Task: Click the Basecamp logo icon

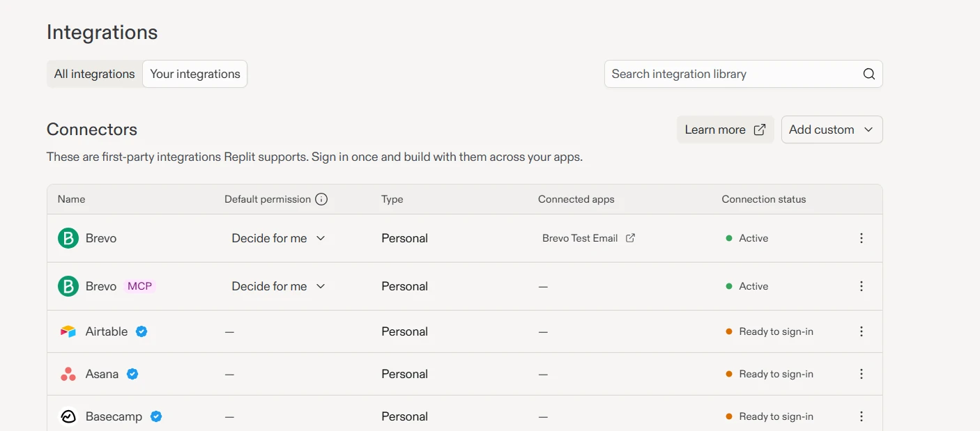Action: (68, 416)
